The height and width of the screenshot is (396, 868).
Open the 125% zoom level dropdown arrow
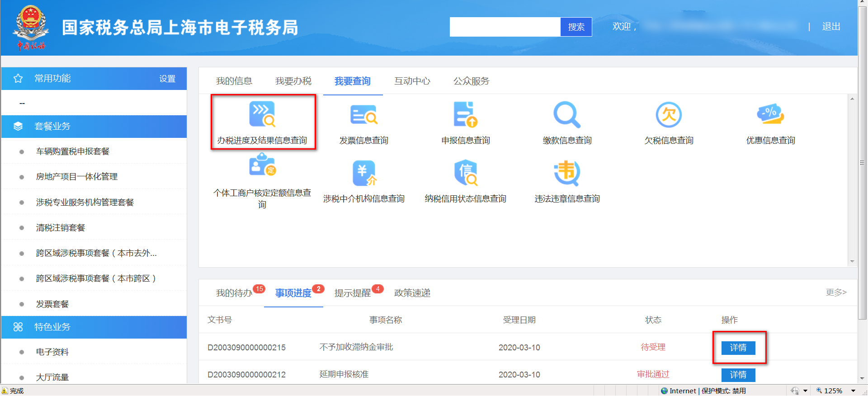pyautogui.click(x=853, y=391)
